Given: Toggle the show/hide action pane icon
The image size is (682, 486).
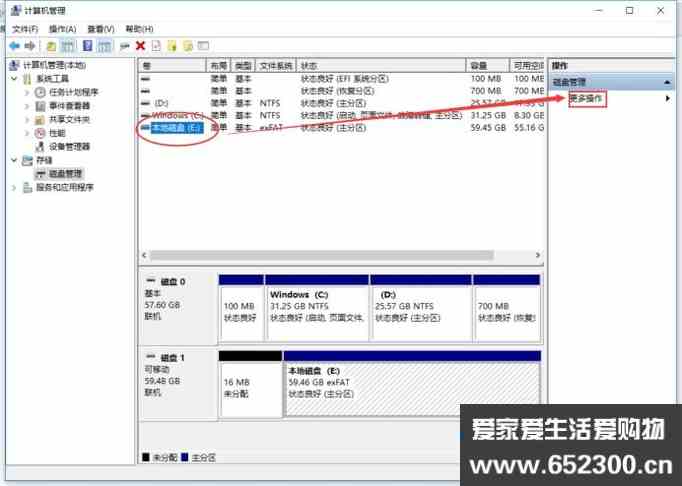Looking at the screenshot, I should click(x=104, y=46).
